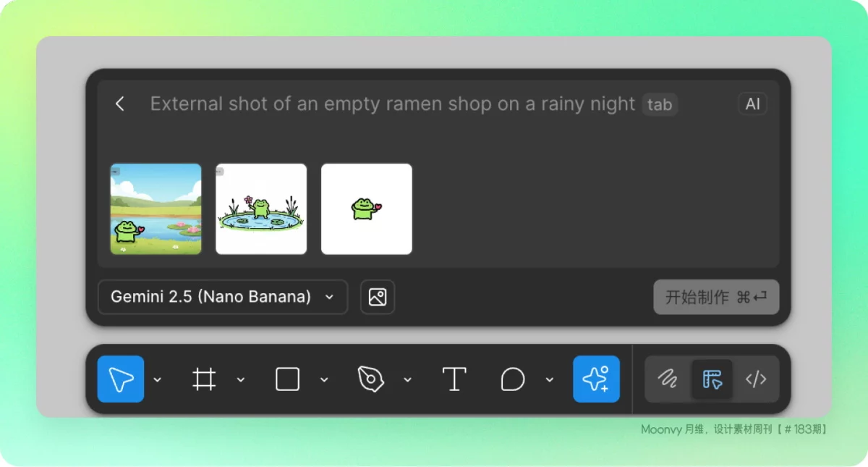Expand the Move tool options chevron

click(158, 379)
